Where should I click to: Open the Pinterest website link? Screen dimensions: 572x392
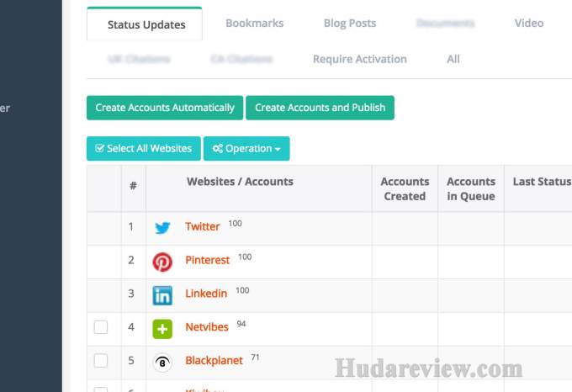point(208,260)
